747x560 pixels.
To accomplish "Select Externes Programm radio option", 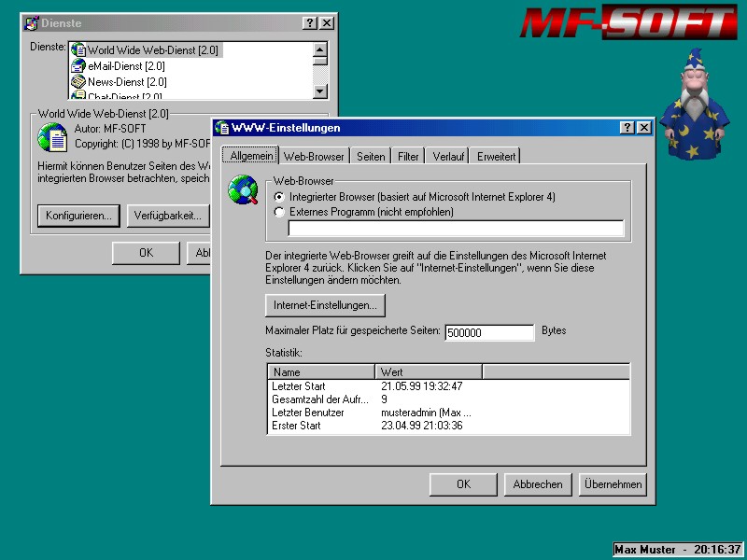I will 279,212.
